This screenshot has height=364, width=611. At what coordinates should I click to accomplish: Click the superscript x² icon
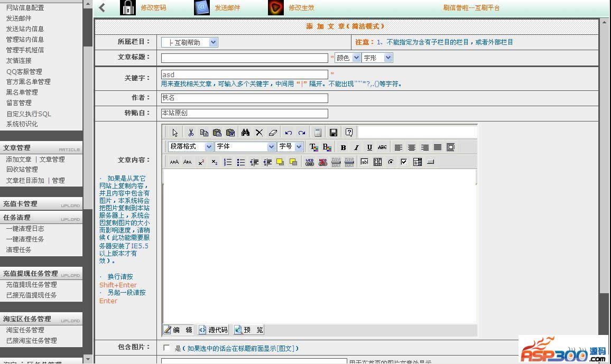[x=201, y=162]
